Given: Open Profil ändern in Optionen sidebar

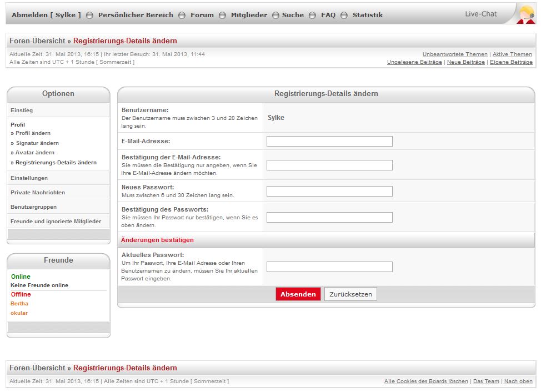Looking at the screenshot, I should [x=33, y=133].
